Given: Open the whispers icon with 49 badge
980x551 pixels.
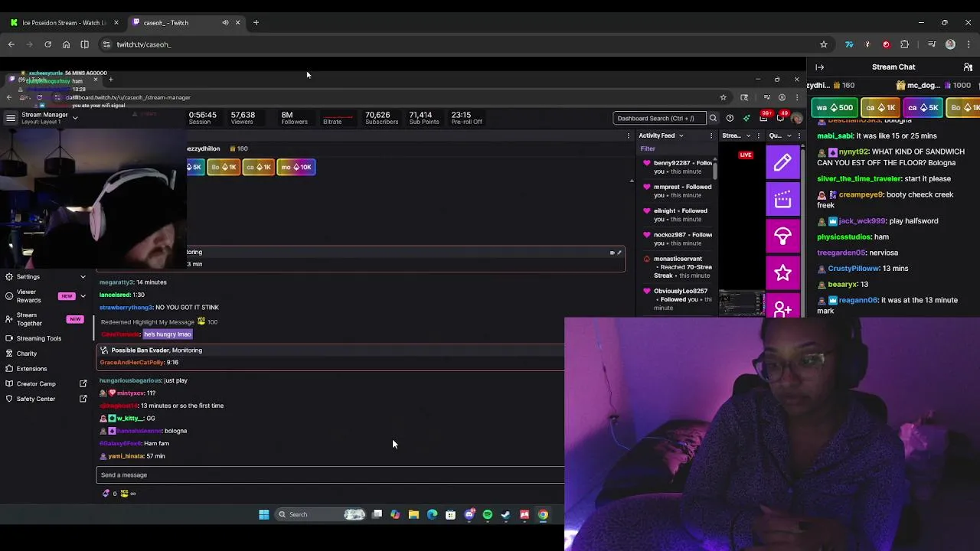Looking at the screenshot, I should tap(781, 117).
